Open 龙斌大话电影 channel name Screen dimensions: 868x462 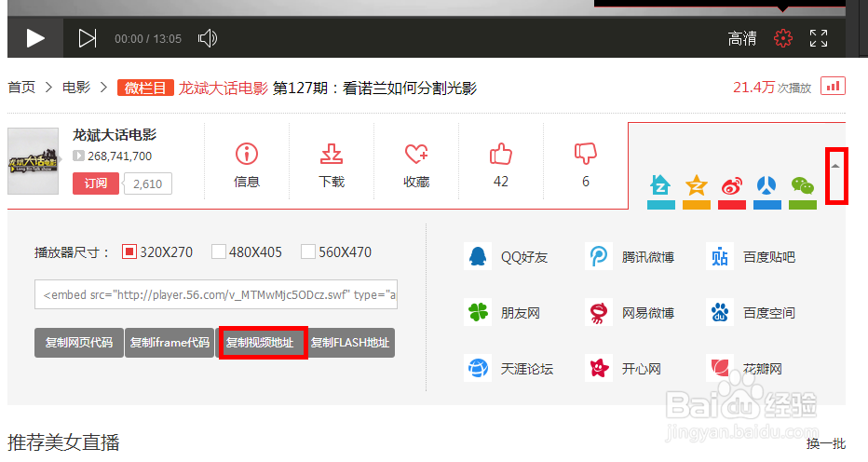point(115,135)
